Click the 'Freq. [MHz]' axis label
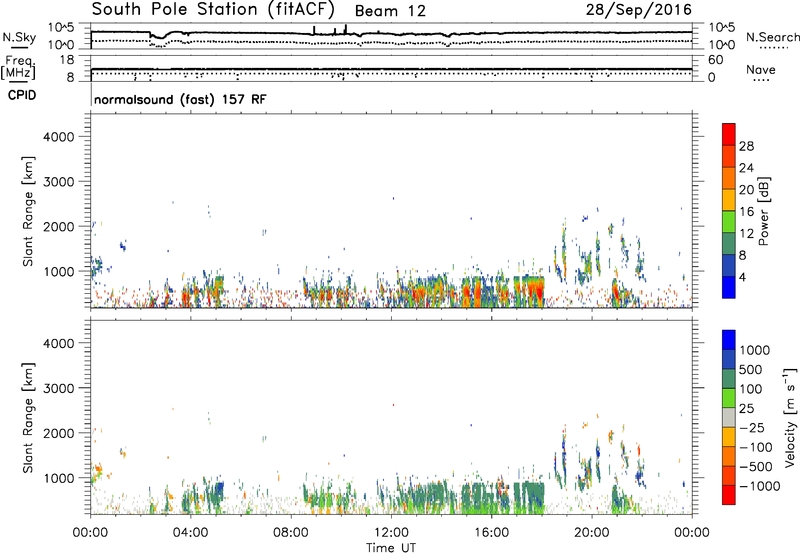The height and width of the screenshot is (554, 800). pos(18,67)
